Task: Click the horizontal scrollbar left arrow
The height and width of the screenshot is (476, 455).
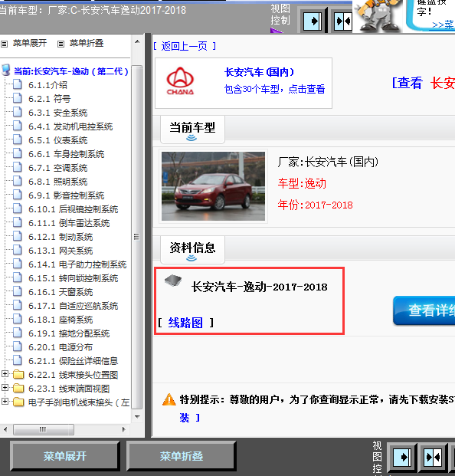Action: [5, 429]
